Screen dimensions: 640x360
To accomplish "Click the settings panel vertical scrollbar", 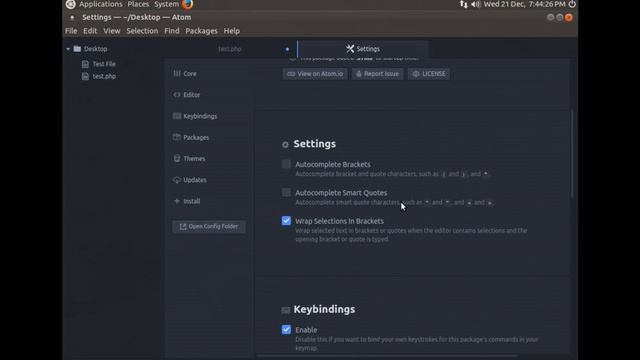I will coord(572,153).
